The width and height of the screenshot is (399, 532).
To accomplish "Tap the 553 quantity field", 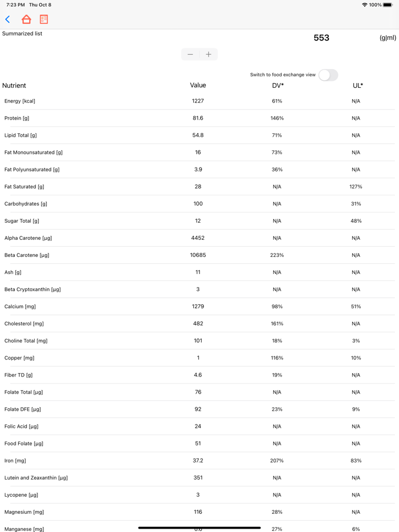I will pos(321,38).
